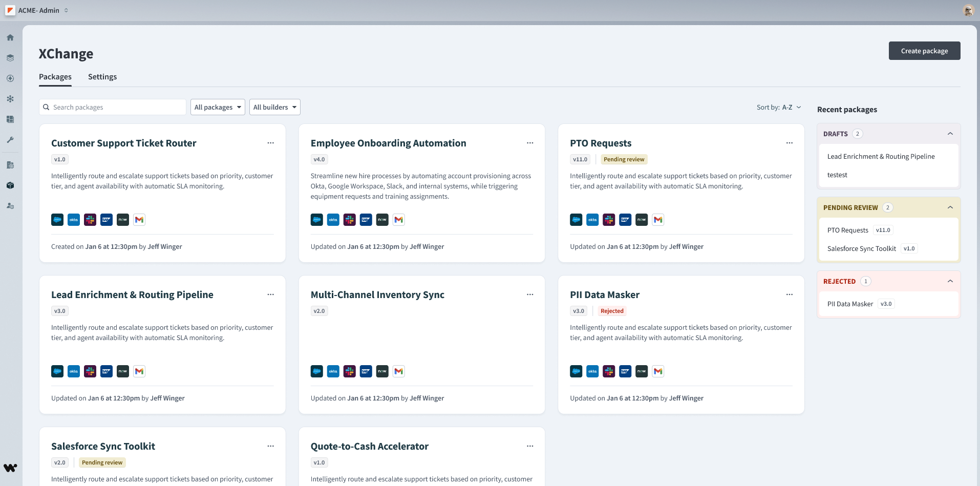
Task: Click the Workato logo at sidebar bottom
Action: click(10, 468)
